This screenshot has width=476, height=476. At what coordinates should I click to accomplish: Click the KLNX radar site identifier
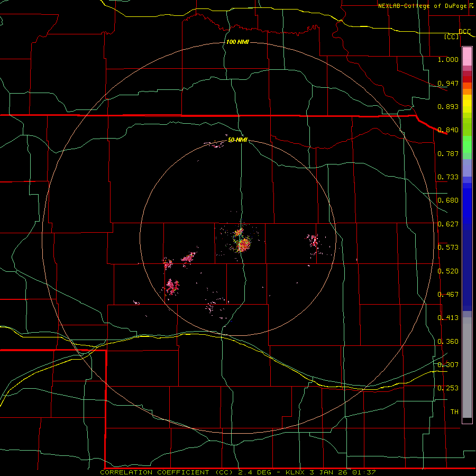[296, 472]
